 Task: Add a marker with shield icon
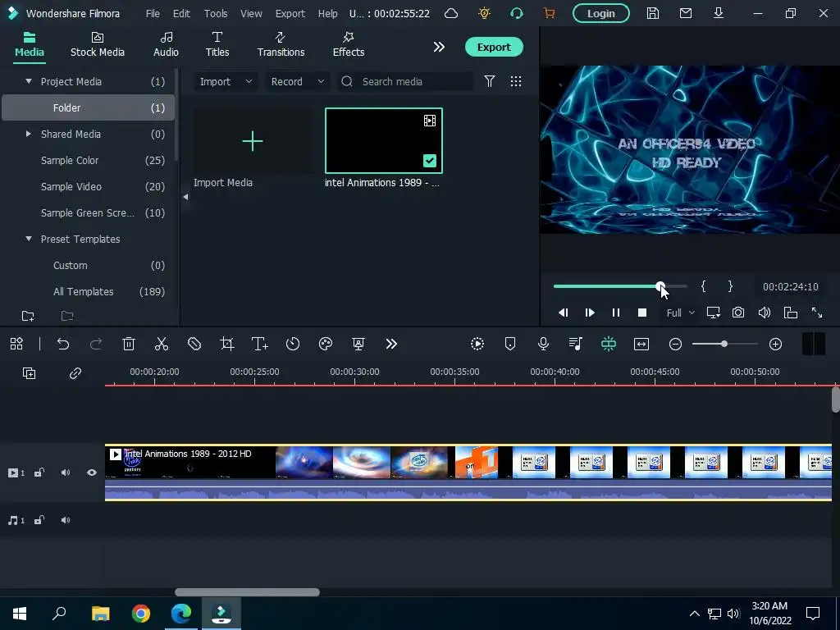click(510, 344)
